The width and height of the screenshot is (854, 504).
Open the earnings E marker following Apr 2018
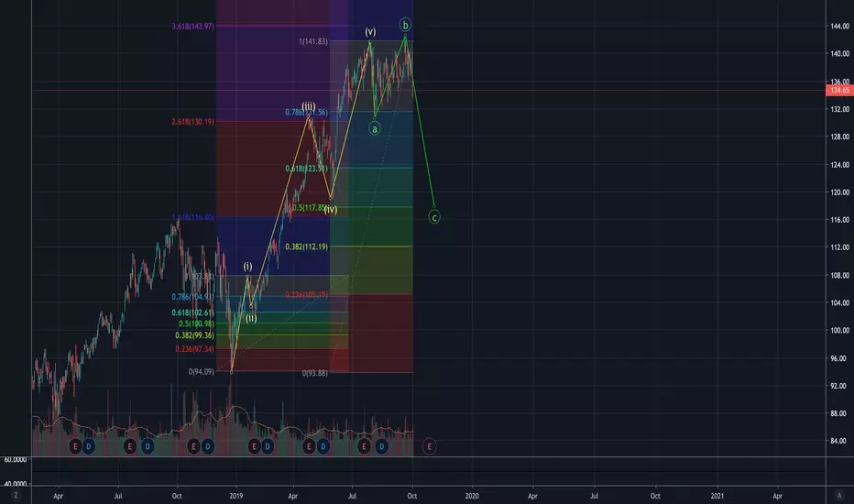coord(75,447)
